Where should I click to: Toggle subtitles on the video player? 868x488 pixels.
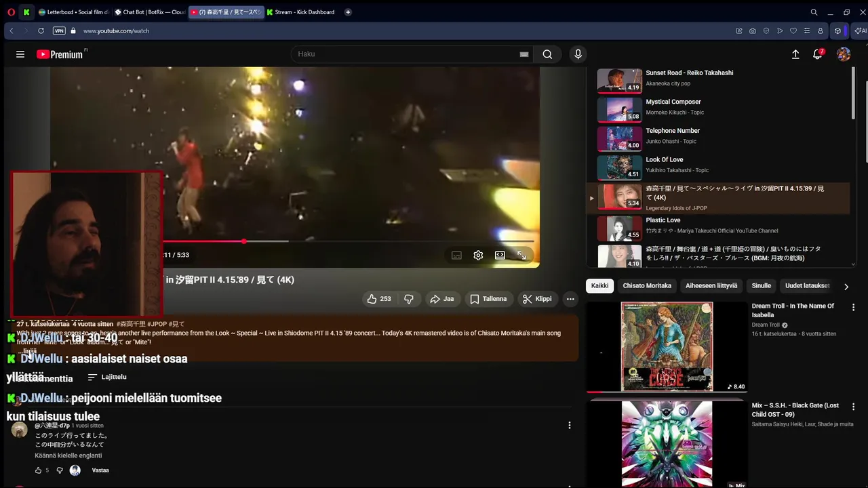click(456, 256)
